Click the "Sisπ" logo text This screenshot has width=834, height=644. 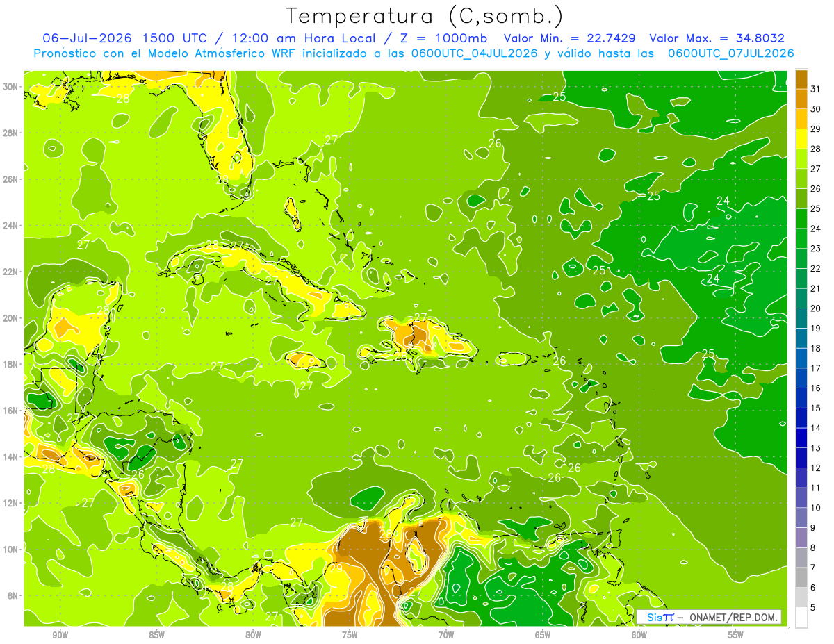[660, 617]
